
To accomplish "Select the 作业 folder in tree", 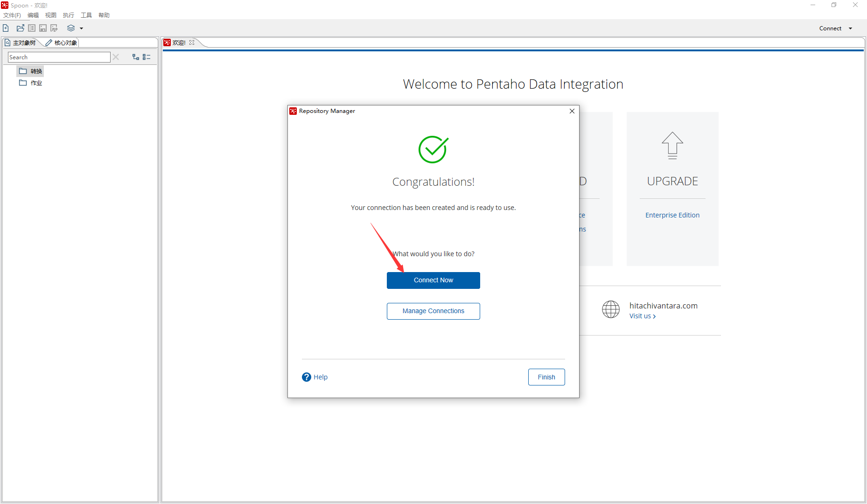I will pos(31,83).
